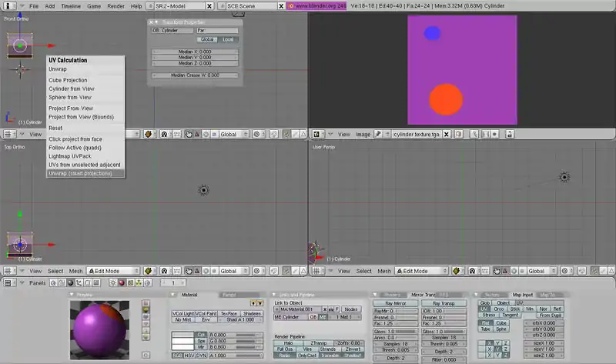Toggle the Global button in Transform Properties
This screenshot has height=364, width=616.
tap(207, 38)
